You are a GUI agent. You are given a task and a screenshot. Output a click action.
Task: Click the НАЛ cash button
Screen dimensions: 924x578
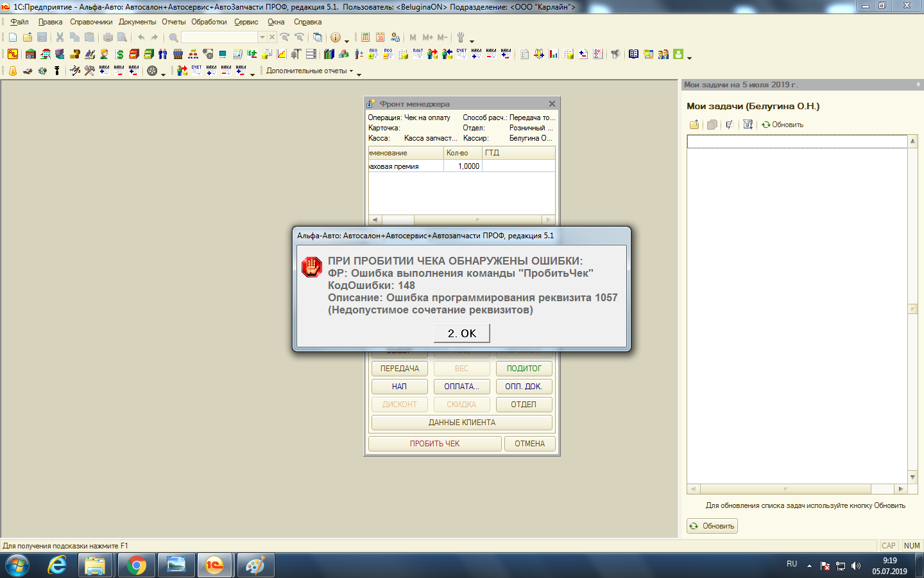coord(400,387)
